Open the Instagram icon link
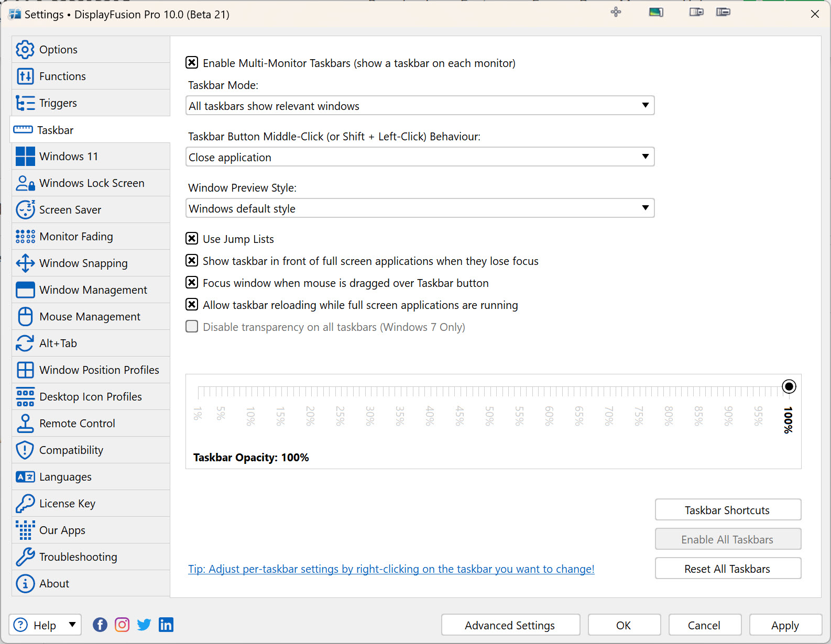Screen dimensions: 831x644 click(122, 625)
